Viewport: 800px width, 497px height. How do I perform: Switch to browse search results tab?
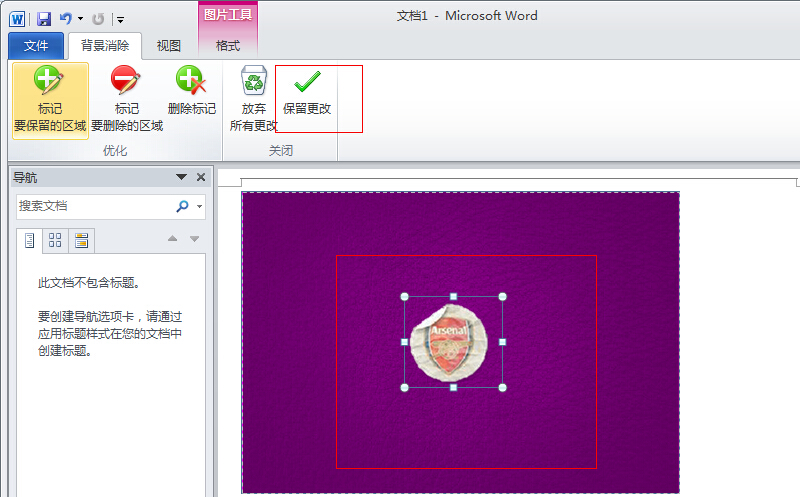click(81, 240)
